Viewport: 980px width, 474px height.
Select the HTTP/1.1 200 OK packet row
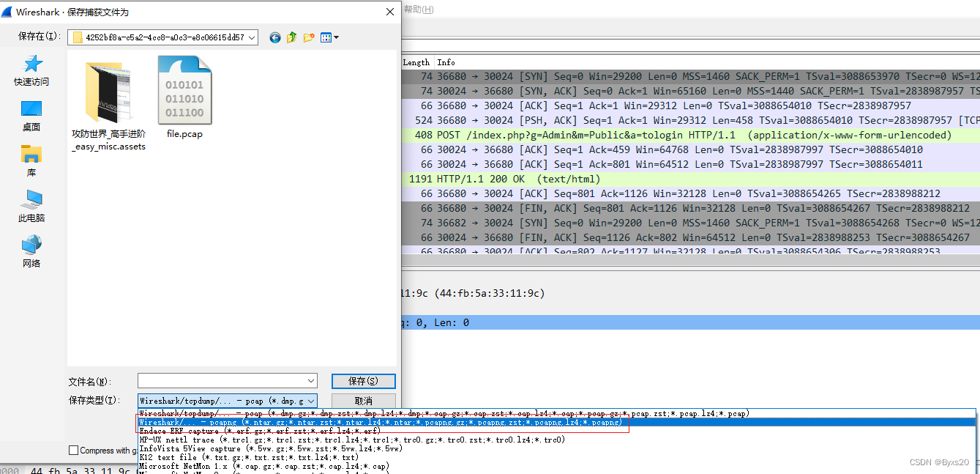(690, 179)
